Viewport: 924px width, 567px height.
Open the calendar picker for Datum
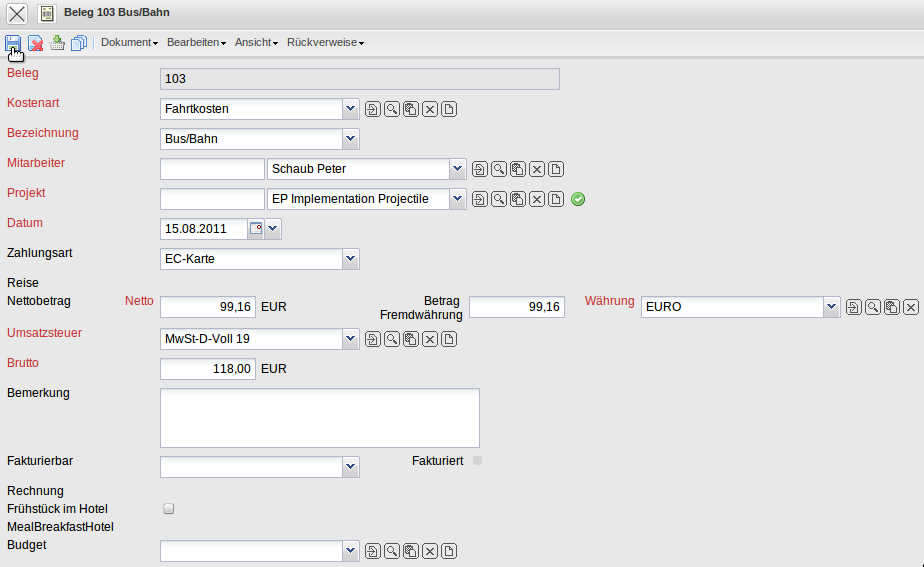pos(255,229)
